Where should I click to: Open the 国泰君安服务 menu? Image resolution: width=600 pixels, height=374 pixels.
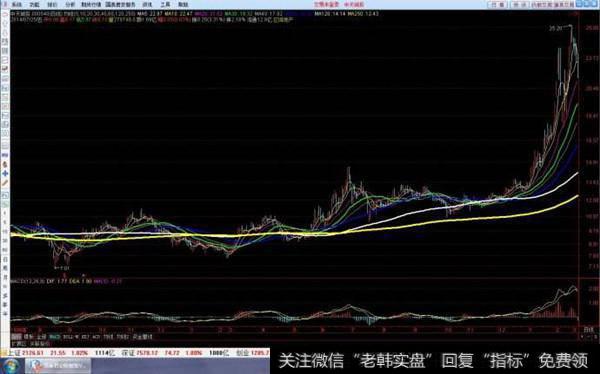tap(121, 5)
